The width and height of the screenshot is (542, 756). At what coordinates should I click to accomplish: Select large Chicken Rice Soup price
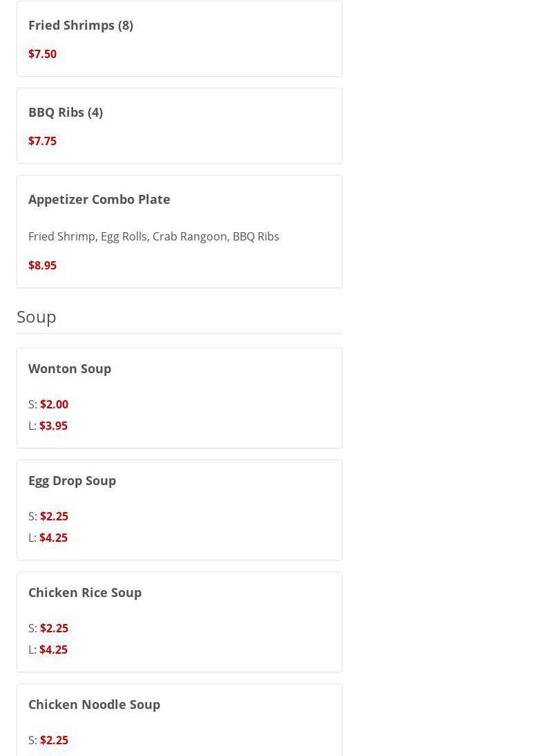pyautogui.click(x=53, y=650)
